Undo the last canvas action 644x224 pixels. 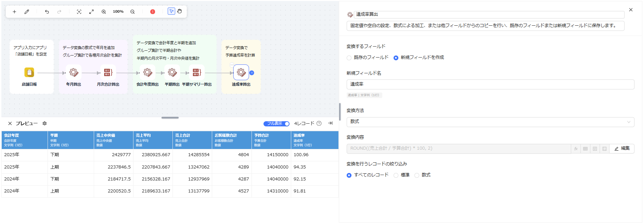[x=47, y=12]
